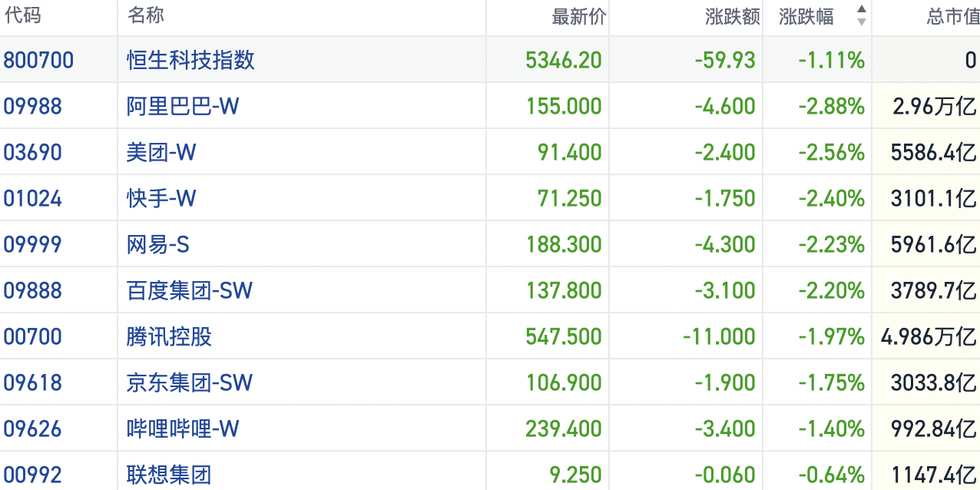980x490 pixels.
Task: Open the 网易-S stock link
Action: coord(158,244)
